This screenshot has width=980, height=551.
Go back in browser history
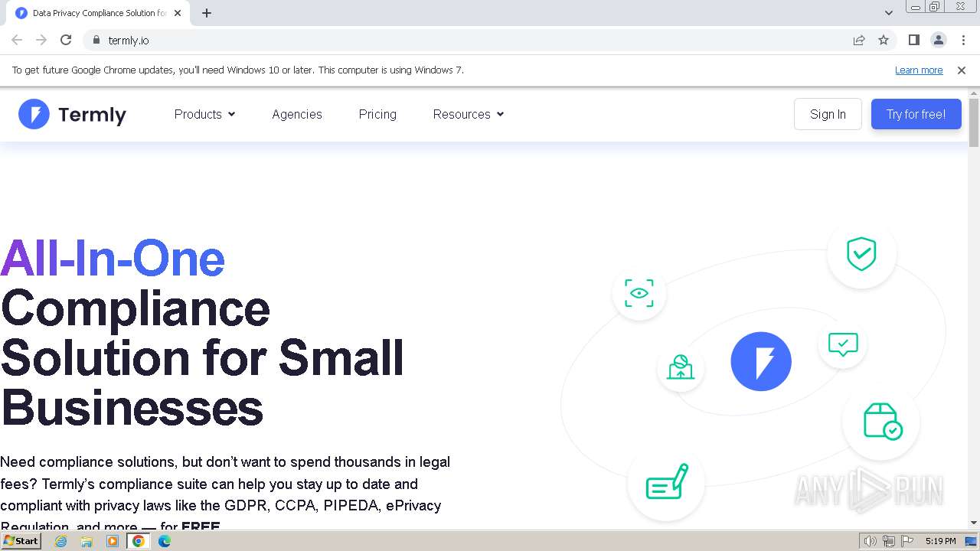point(17,40)
